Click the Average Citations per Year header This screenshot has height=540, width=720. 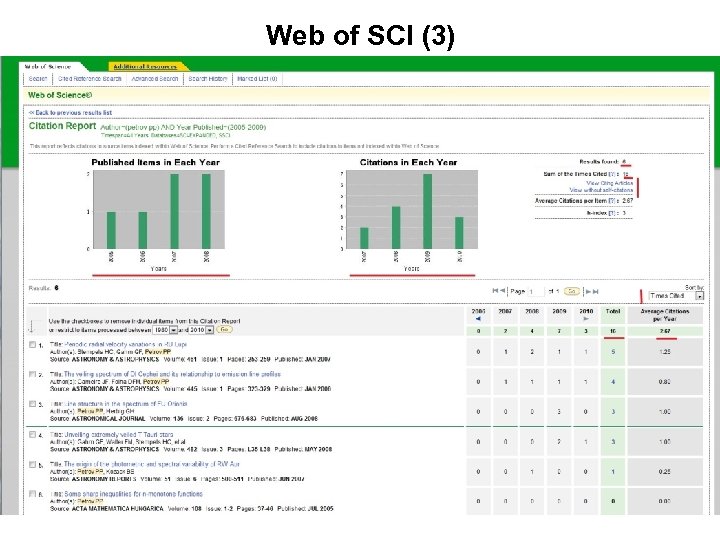[x=665, y=315]
